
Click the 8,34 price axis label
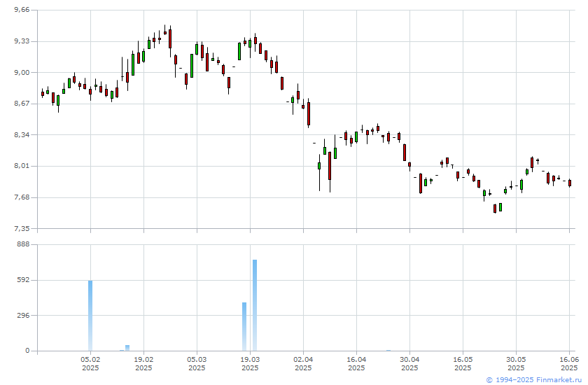(x=22, y=134)
